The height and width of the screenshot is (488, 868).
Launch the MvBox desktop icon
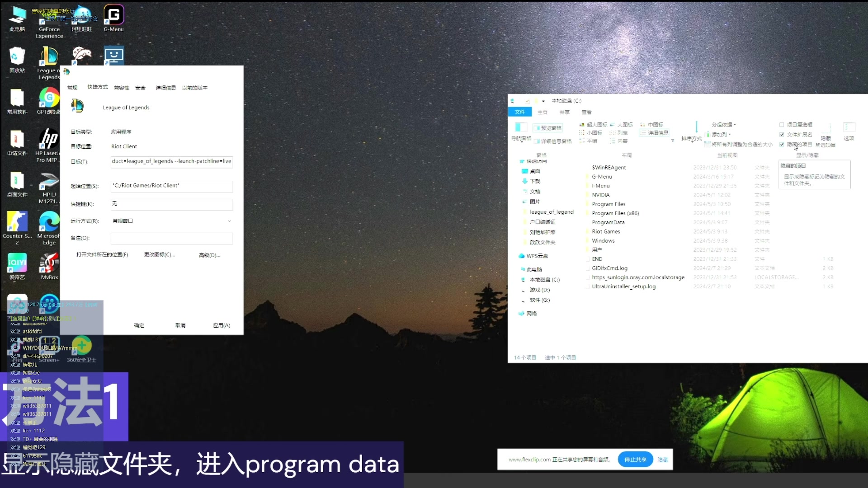coord(49,267)
